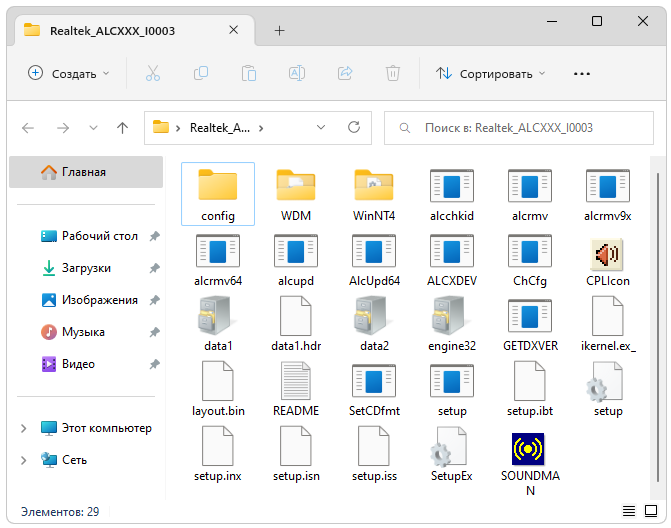The height and width of the screenshot is (528, 671).
Task: Go forward with the right arrow
Action: [63, 128]
